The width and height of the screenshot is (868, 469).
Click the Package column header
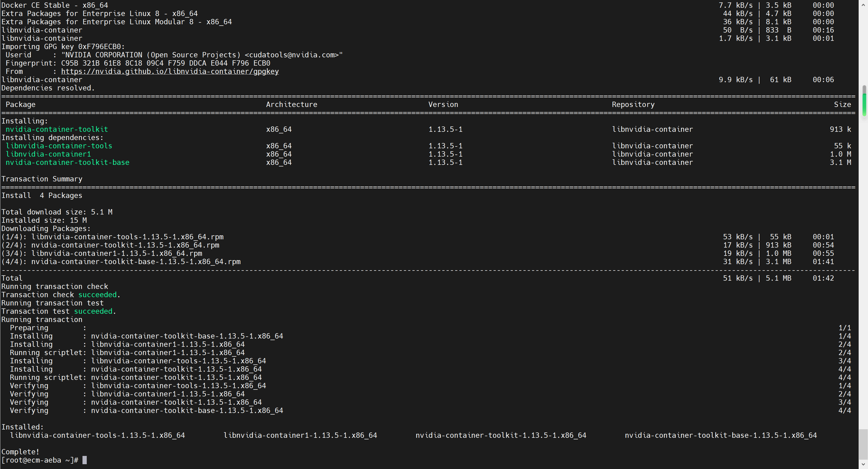(20, 104)
